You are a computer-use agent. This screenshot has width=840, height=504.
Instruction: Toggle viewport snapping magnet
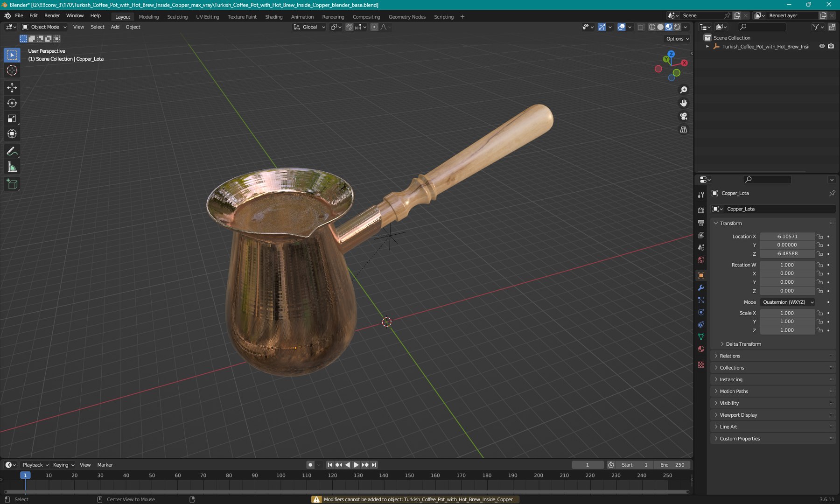click(x=349, y=27)
